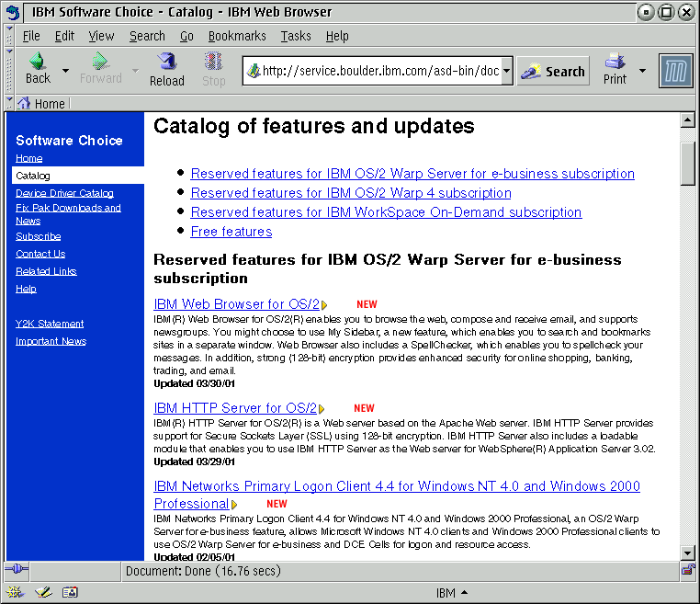The image size is (700, 604).
Task: Click the Subscribe sidebar link
Action: pyautogui.click(x=39, y=236)
